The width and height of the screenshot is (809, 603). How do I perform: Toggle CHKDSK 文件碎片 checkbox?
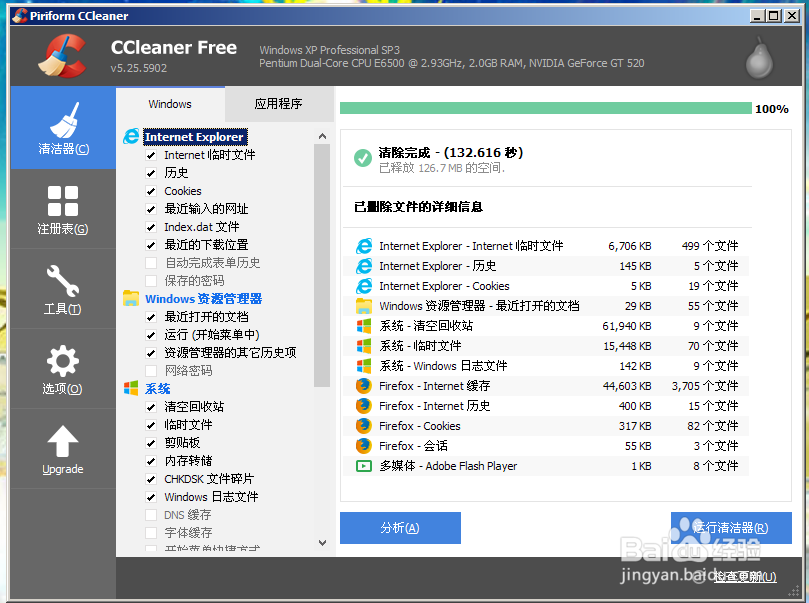151,479
